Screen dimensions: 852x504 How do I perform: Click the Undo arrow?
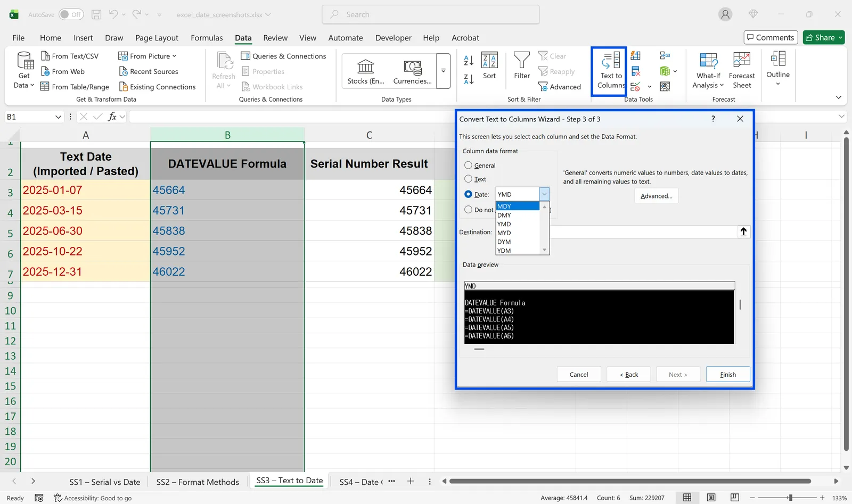point(113,14)
